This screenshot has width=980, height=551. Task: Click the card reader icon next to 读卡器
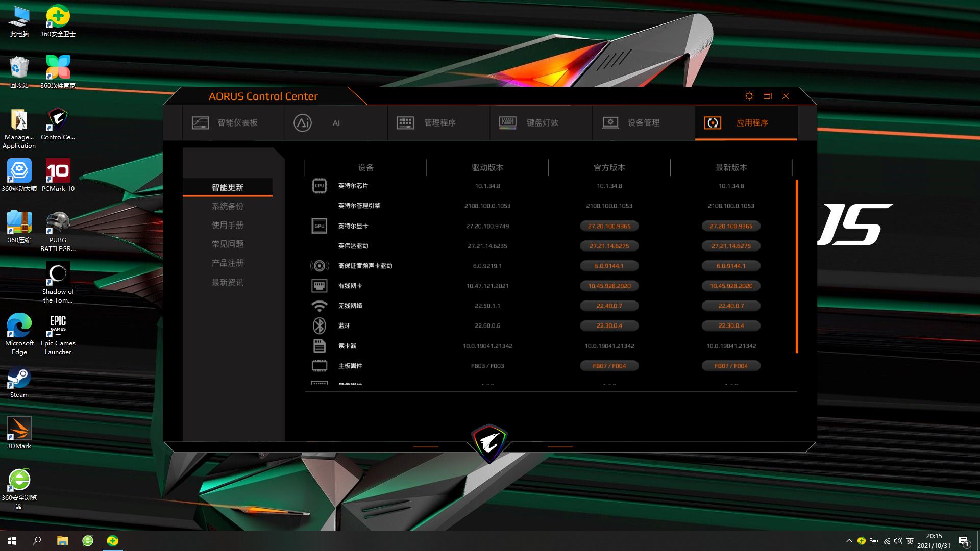coord(320,345)
